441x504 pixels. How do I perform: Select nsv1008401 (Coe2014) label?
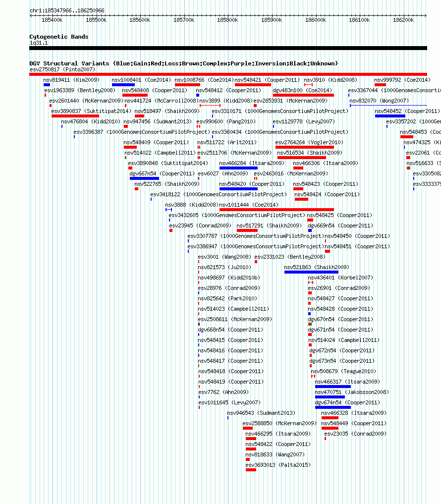point(141,80)
